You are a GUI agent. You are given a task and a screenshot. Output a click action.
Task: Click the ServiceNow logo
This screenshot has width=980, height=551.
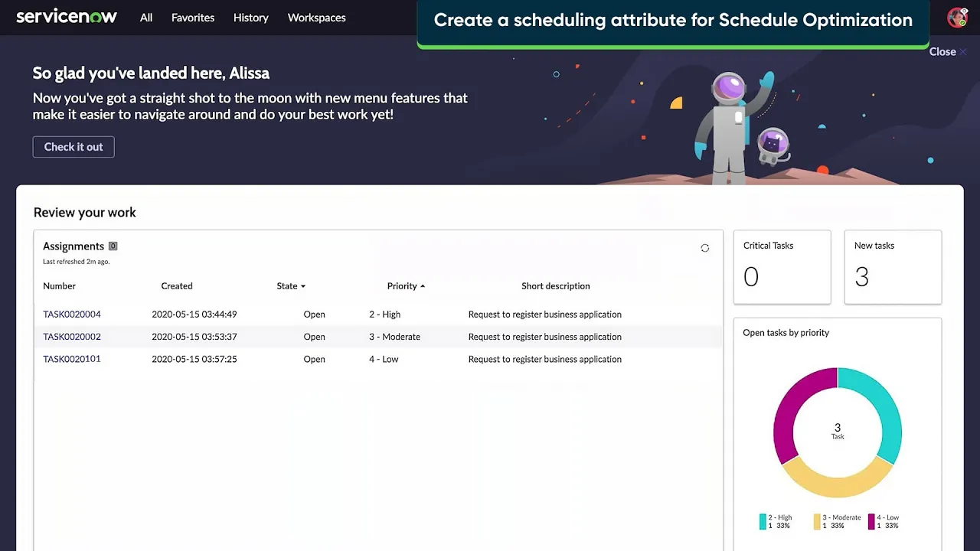click(x=67, y=17)
